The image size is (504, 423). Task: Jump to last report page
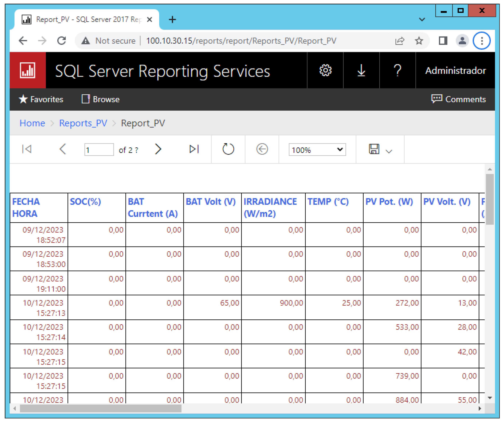click(194, 149)
